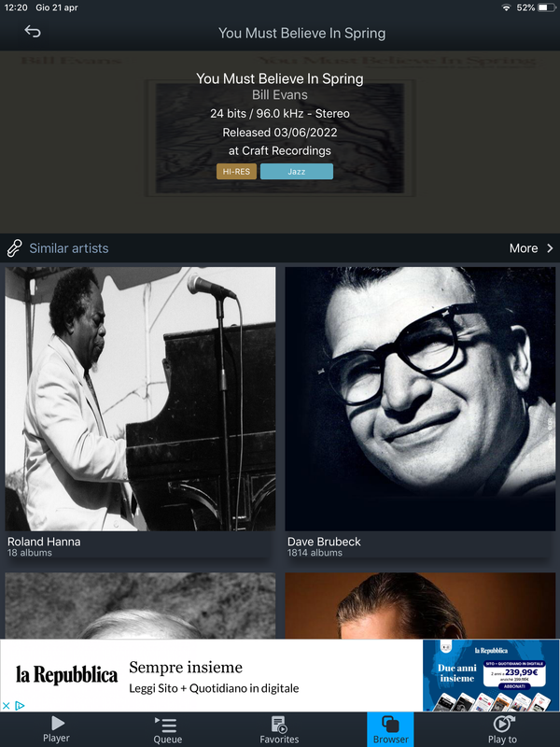Close the ad with X icon
This screenshot has width=560, height=747.
pyautogui.click(x=7, y=706)
